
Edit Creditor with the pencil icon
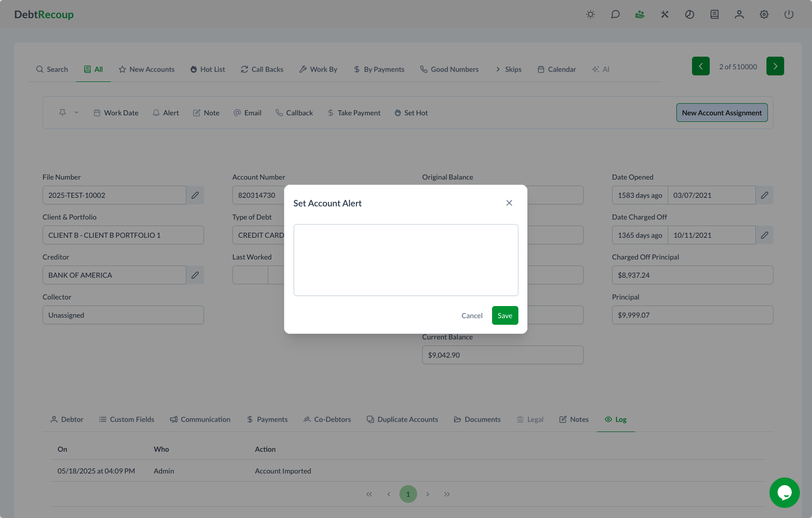[x=195, y=275]
